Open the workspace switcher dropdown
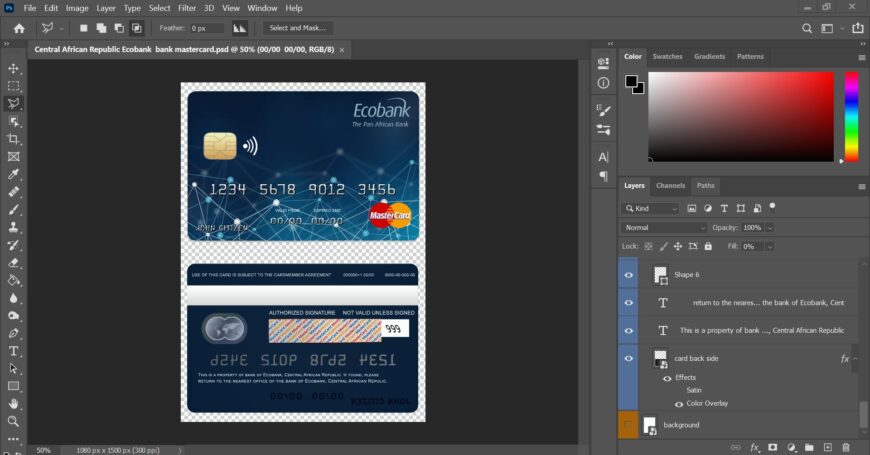 pyautogui.click(x=831, y=28)
